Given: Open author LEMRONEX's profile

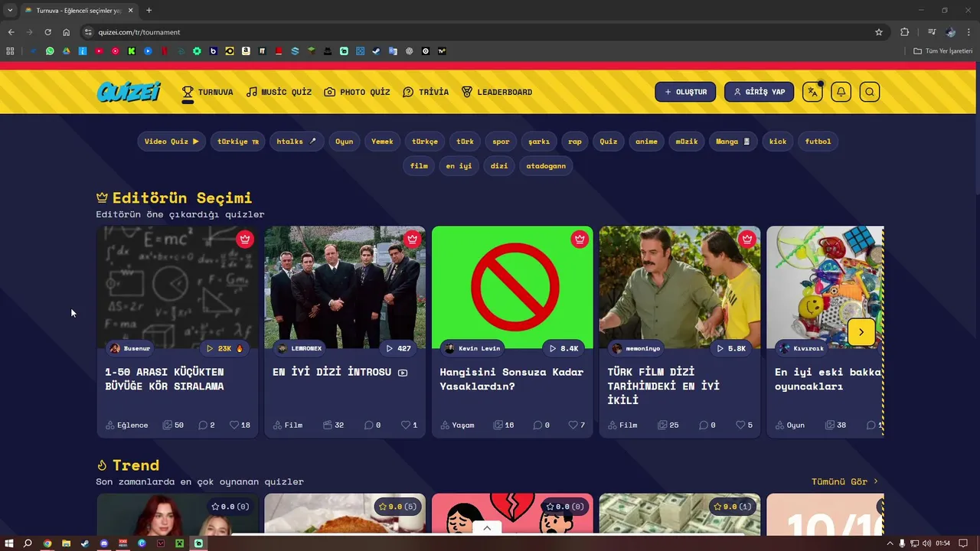Looking at the screenshot, I should [299, 348].
